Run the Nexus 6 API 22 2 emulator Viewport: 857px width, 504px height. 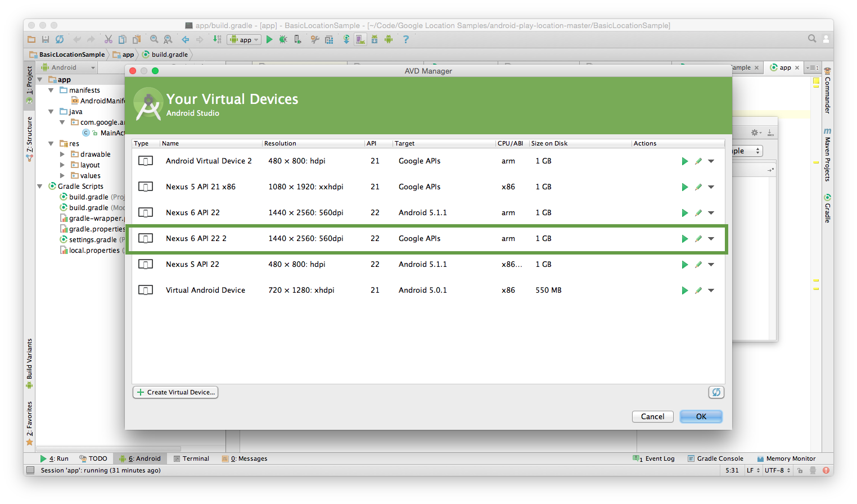[684, 239]
